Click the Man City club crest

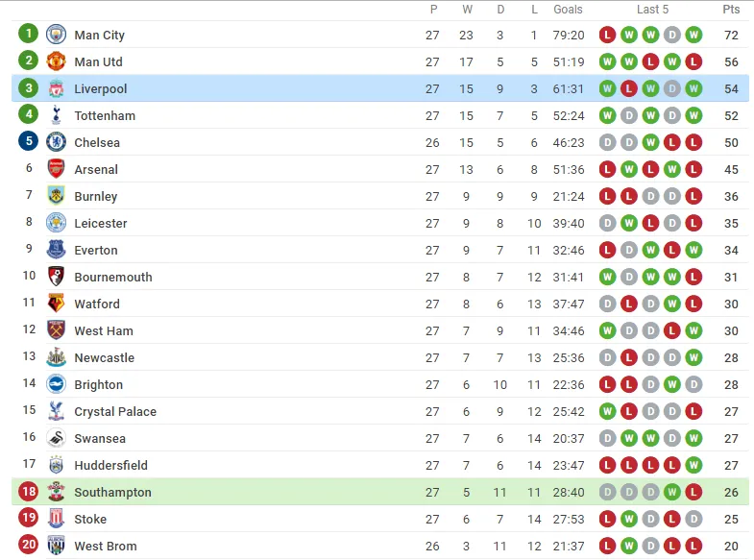(x=57, y=35)
